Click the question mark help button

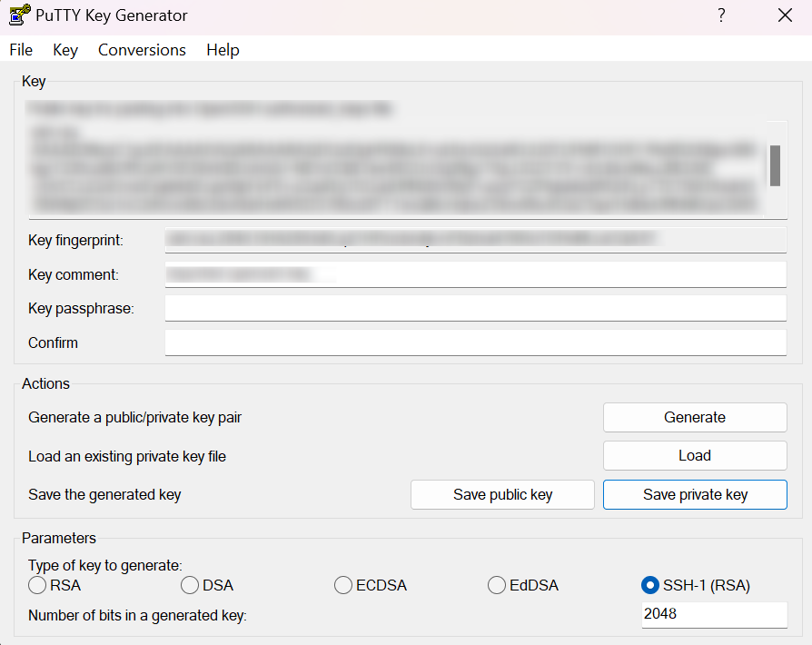[x=721, y=15]
